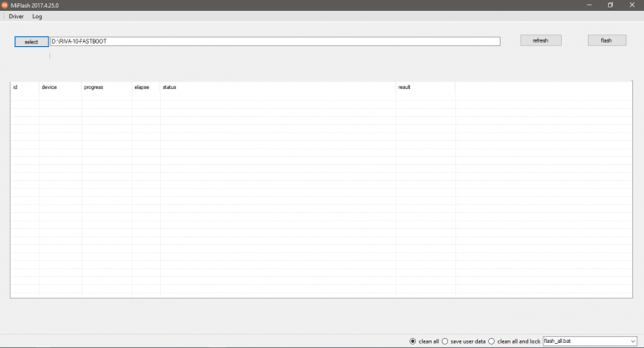The image size is (644, 348).
Task: Expand the flash_all.bat script dropdown
Action: coord(632,341)
